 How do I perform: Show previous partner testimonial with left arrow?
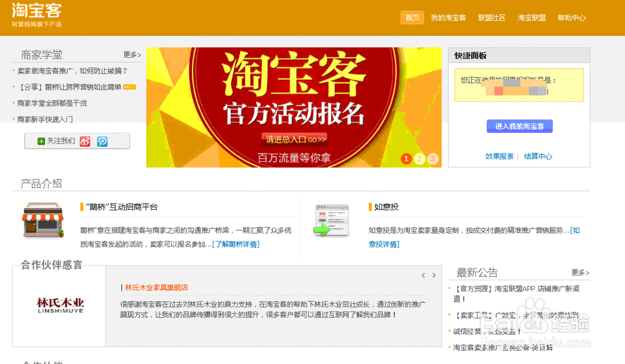423,275
